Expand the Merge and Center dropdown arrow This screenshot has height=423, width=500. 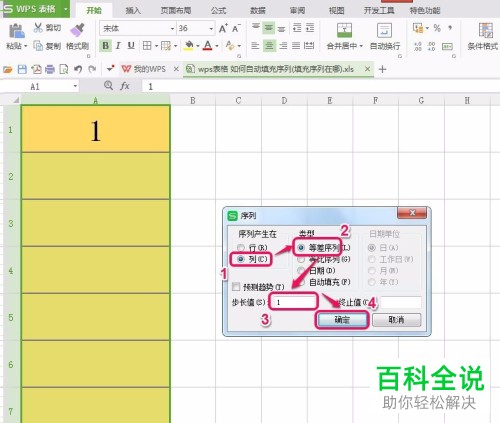(x=361, y=46)
